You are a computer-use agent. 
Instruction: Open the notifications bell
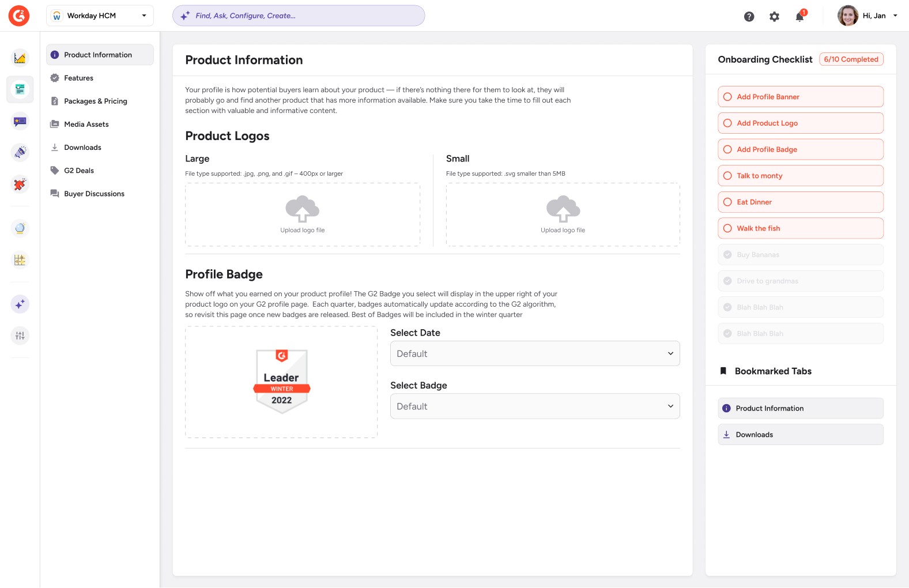tap(799, 17)
